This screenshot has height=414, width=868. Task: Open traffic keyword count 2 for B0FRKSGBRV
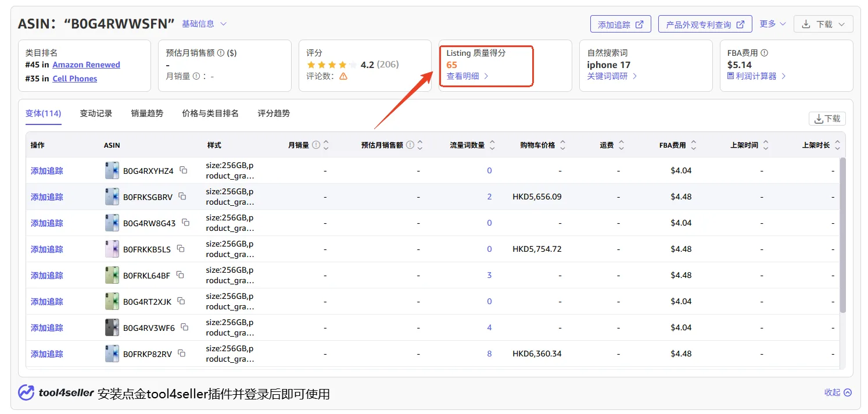(x=489, y=197)
